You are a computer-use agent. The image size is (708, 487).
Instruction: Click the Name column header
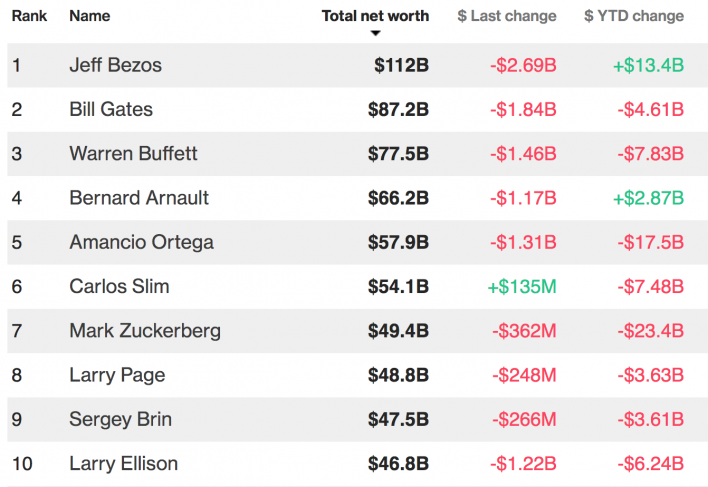pos(90,16)
